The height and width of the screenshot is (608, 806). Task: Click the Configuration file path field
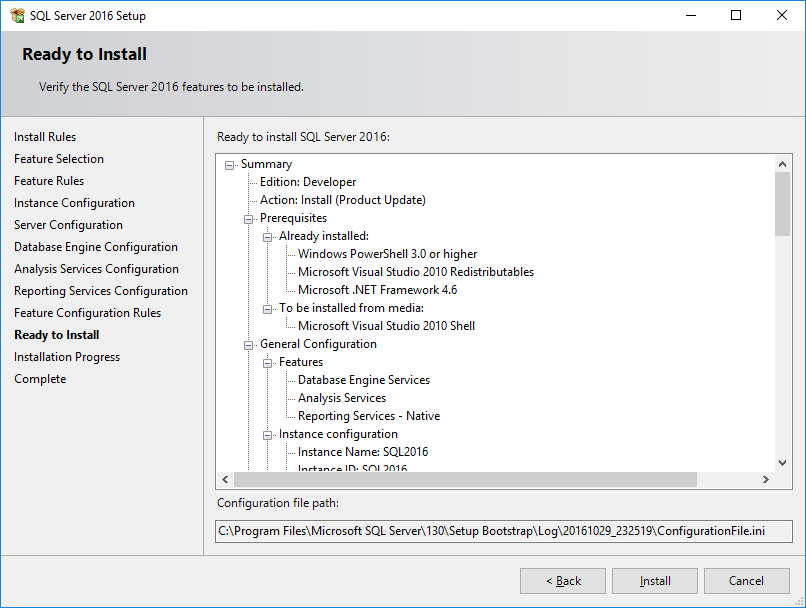pyautogui.click(x=504, y=531)
